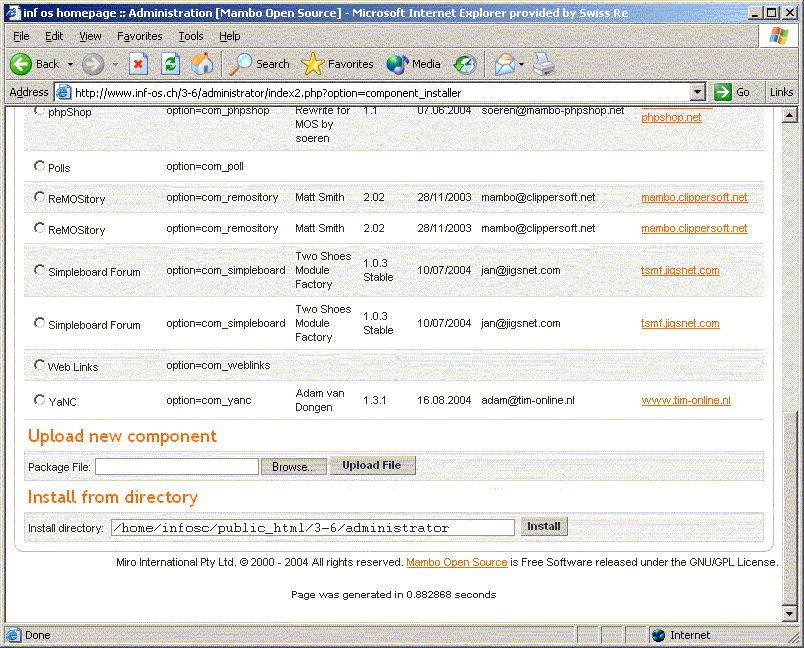The height and width of the screenshot is (648, 804).
Task: Open the Tools menu
Action: pos(190,36)
